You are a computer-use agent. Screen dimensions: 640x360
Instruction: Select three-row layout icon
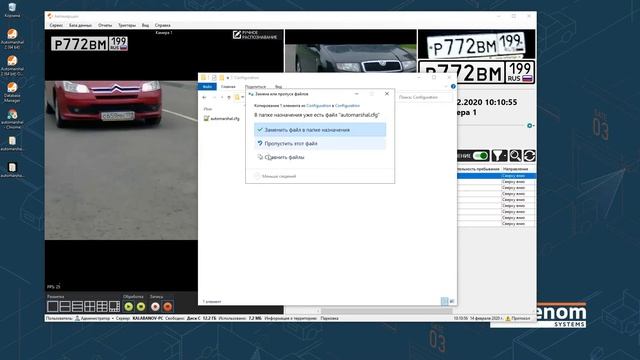(77, 306)
